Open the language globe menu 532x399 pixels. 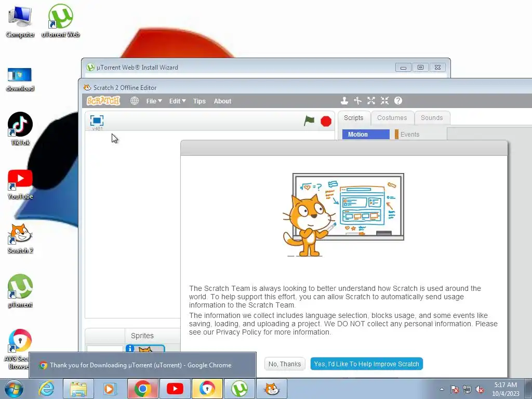coord(135,101)
